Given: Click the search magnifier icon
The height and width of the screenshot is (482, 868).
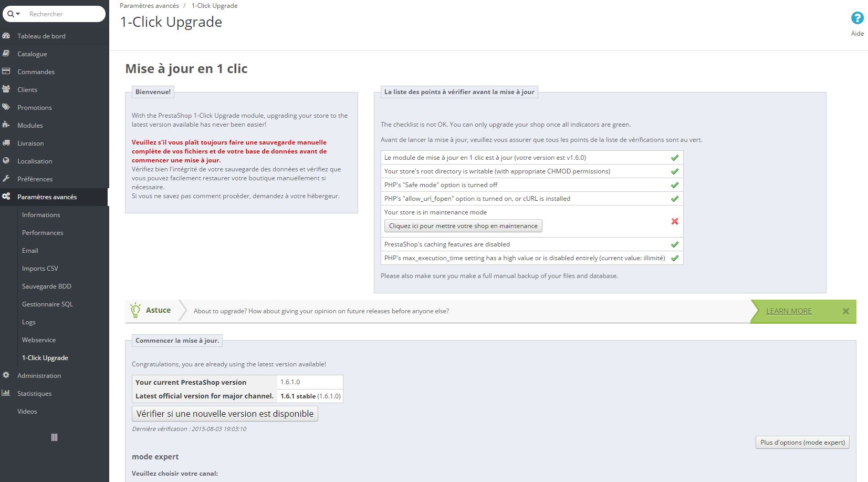Looking at the screenshot, I should [x=11, y=14].
